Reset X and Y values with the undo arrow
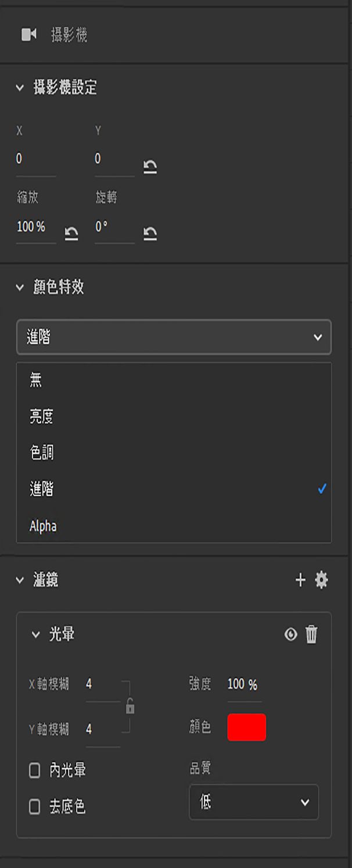This screenshot has width=352, height=868. (149, 165)
